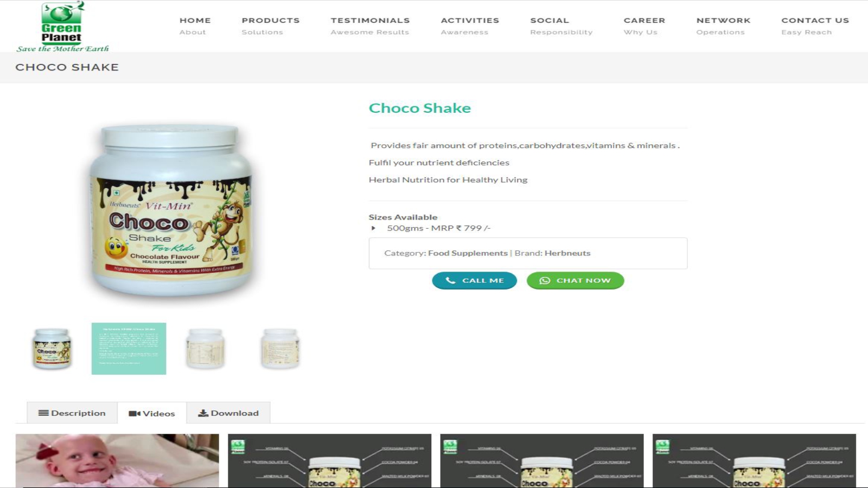Select the third jar thumbnail
The width and height of the screenshot is (868, 488).
[205, 349]
